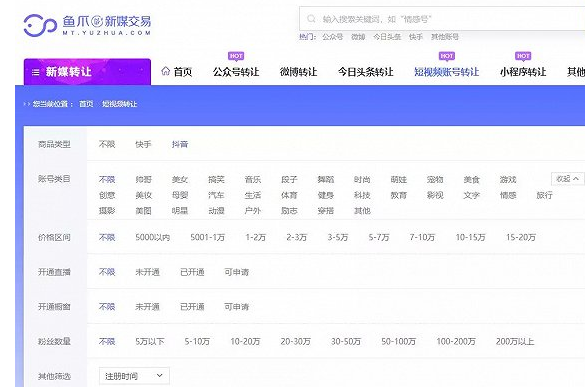Select the 体育 account category
The width and height of the screenshot is (585, 387).
(289, 195)
